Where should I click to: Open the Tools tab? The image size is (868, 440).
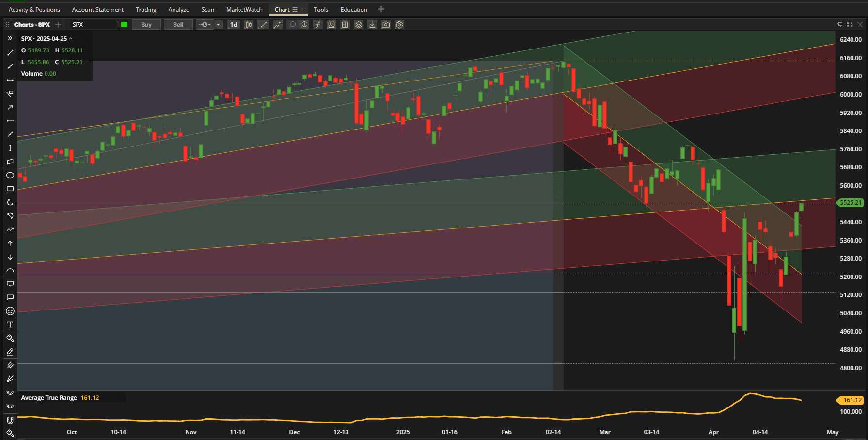[321, 10]
